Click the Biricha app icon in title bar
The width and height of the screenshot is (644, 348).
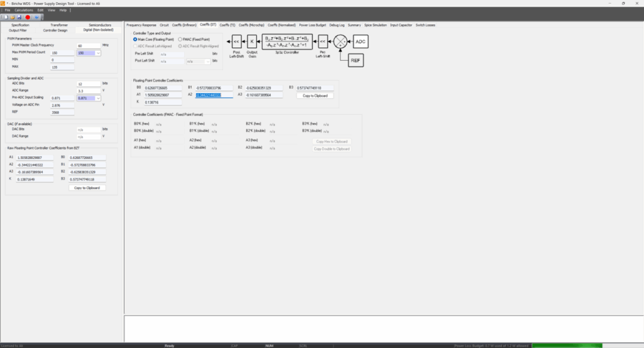(3, 3)
